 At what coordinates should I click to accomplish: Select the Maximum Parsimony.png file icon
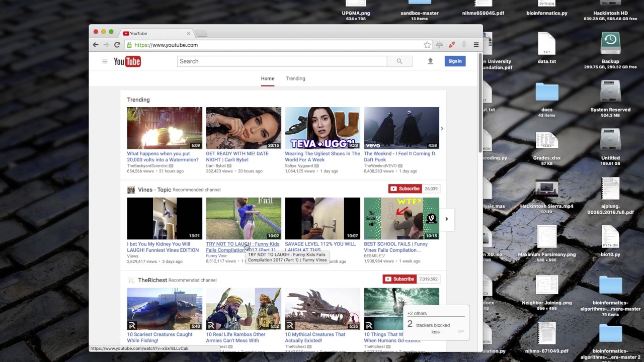point(547,237)
